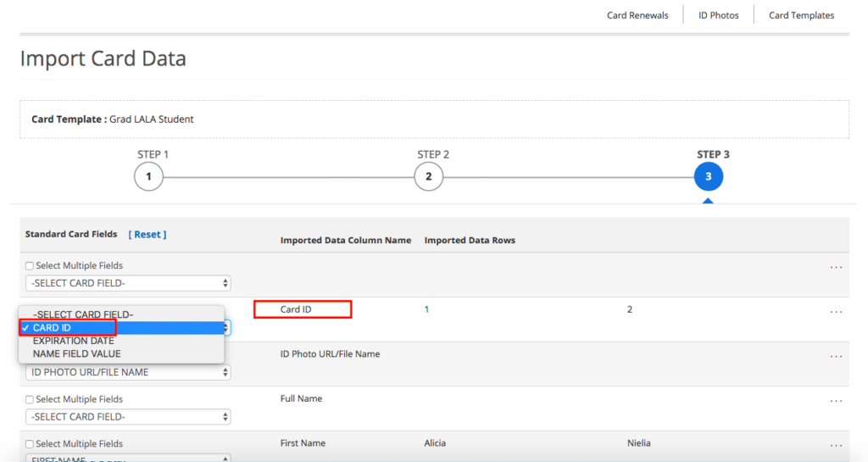
Task: Open the ID PHOTO URL/FILE NAME dropdown
Action: click(x=128, y=372)
